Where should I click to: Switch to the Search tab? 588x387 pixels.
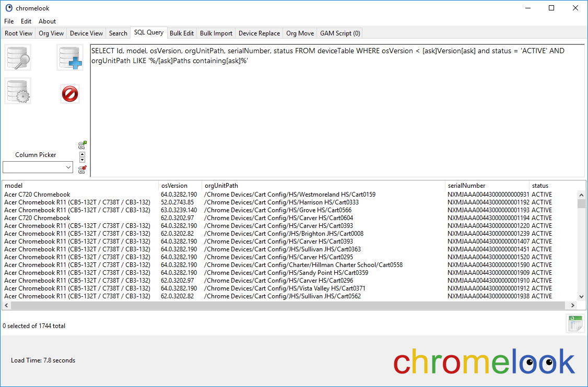click(x=118, y=33)
